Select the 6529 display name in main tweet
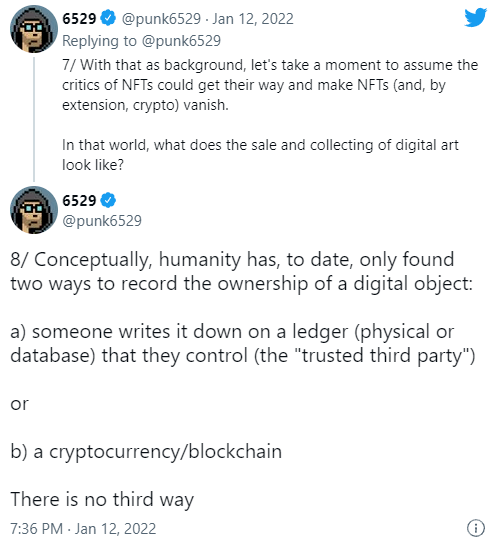495x542 pixels. click(79, 200)
